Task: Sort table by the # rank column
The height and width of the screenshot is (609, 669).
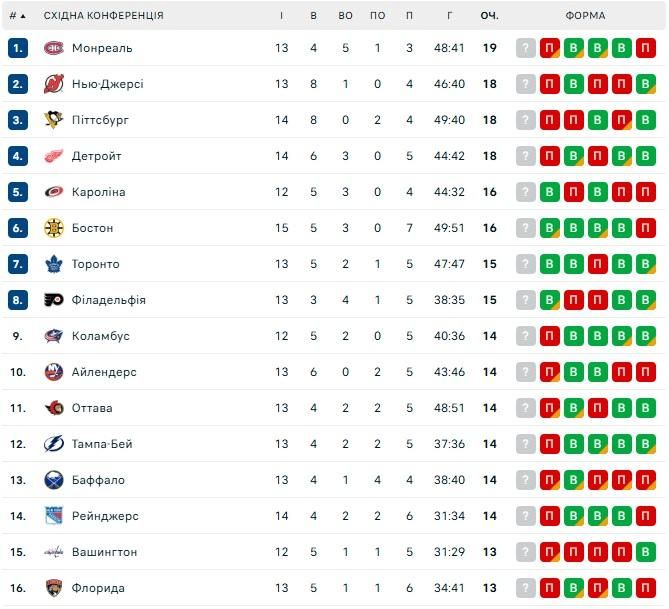Action: 17,16
